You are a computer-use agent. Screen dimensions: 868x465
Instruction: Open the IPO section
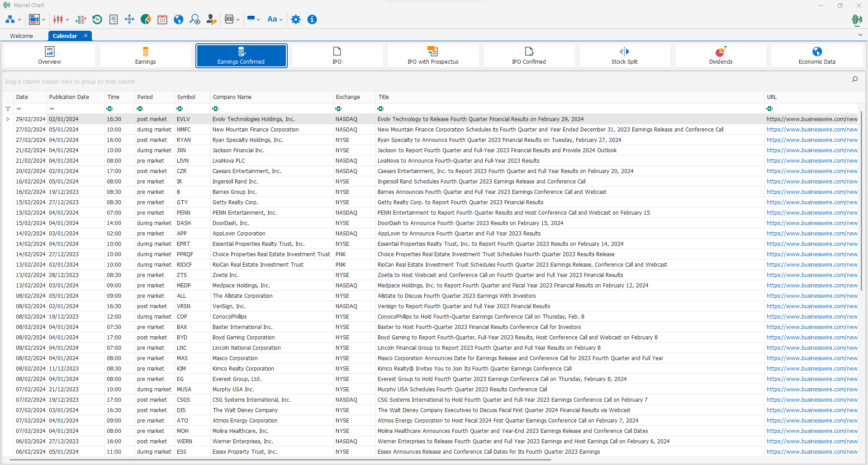point(337,56)
